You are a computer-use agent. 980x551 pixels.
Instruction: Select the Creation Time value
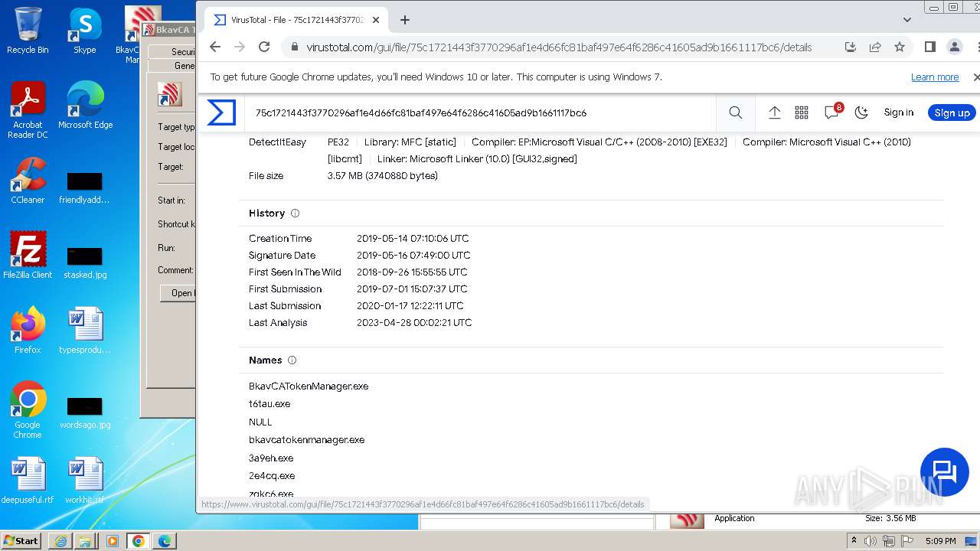click(x=413, y=239)
